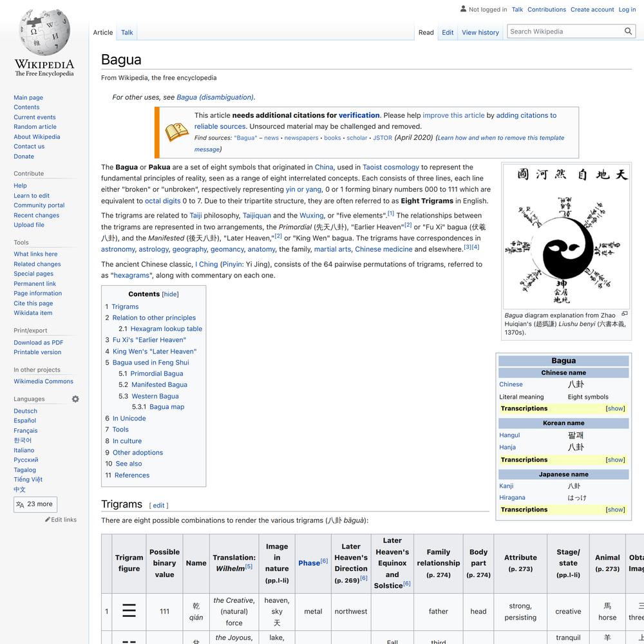Screen dimensions: 644x644
Task: Click Download as PDF link
Action: (38, 343)
